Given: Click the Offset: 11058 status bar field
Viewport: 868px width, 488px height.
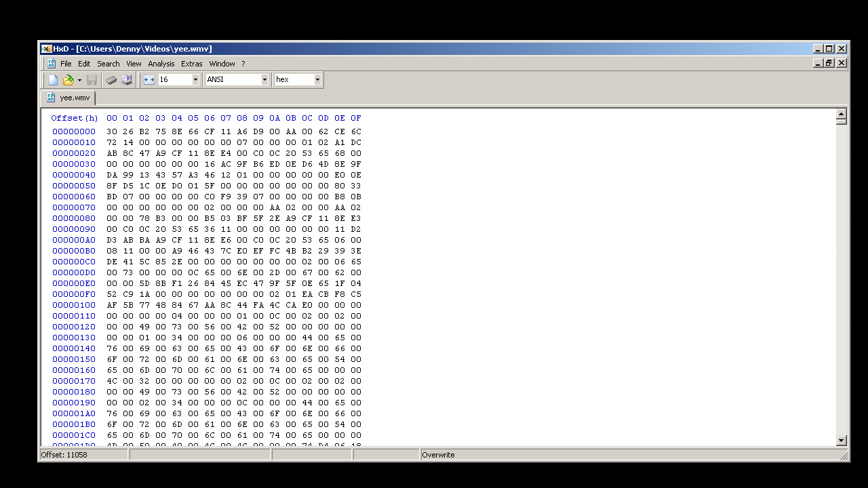Looking at the screenshot, I should [x=83, y=455].
